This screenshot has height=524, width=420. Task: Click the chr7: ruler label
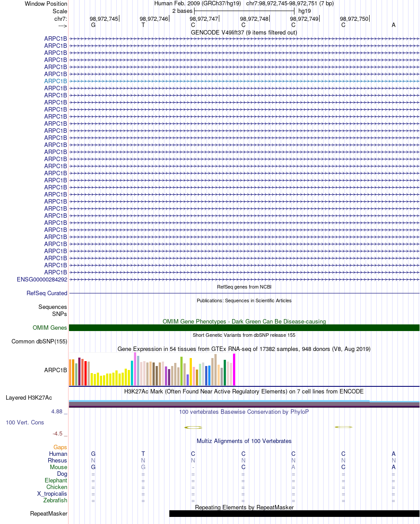click(x=61, y=19)
